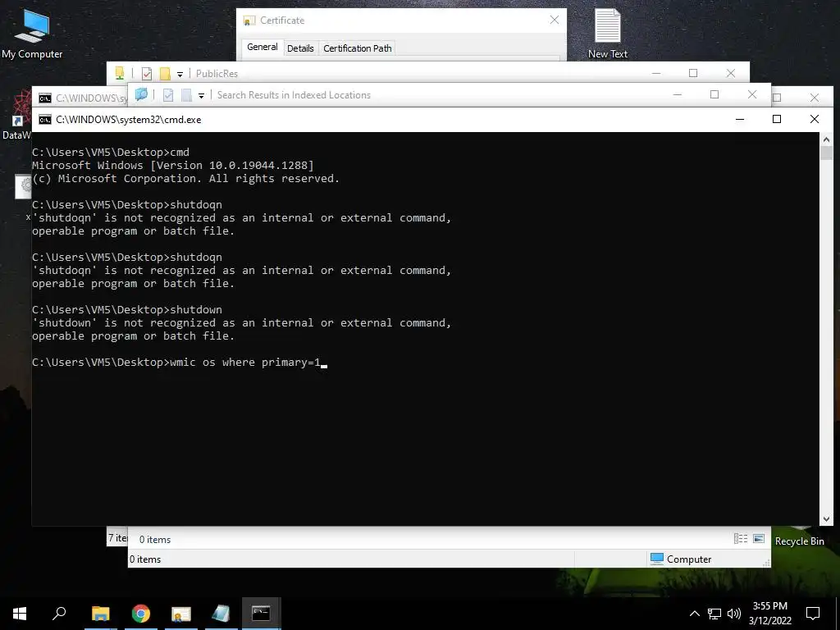Click the Search Results properties checkmark icon

pos(167,95)
